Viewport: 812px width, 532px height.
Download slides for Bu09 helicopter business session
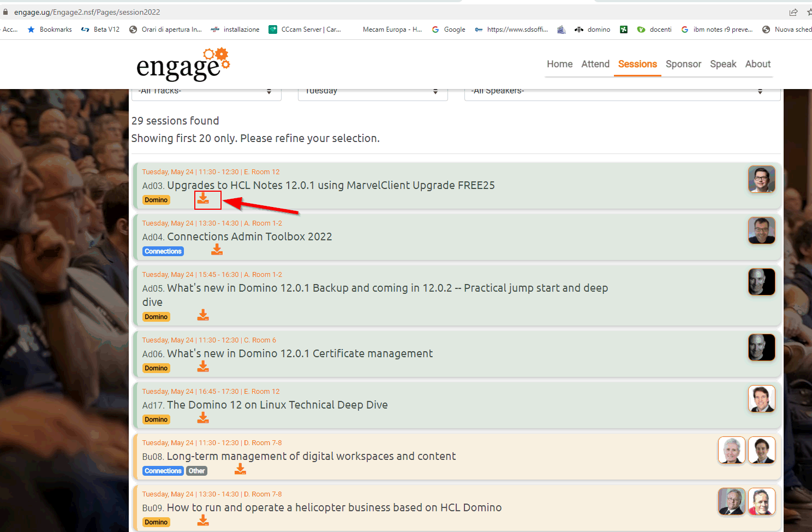pos(203,521)
